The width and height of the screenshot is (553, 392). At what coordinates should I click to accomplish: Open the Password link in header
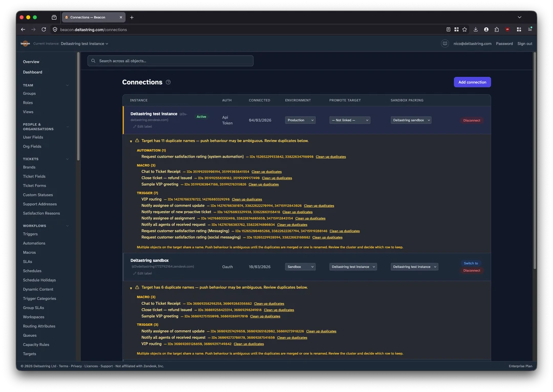tap(504, 43)
